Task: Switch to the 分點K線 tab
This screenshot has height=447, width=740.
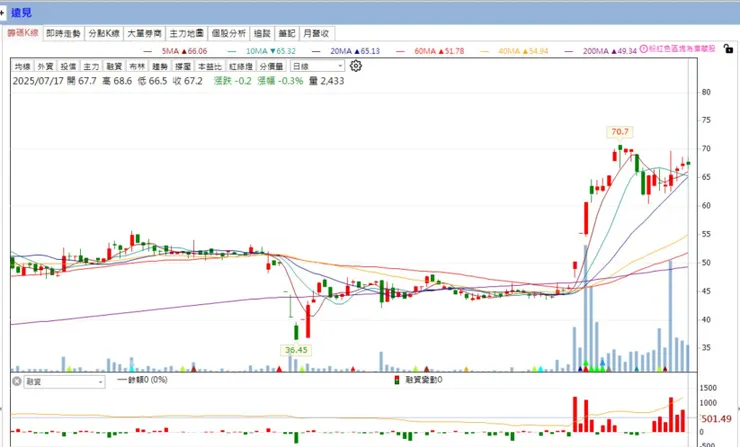Action: point(104,33)
